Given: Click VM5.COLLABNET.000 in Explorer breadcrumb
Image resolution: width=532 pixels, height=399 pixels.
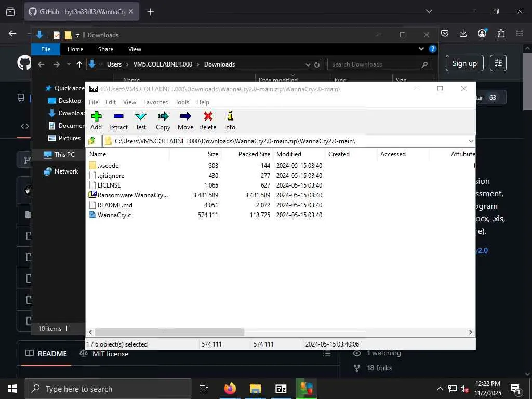Looking at the screenshot, I should [x=163, y=64].
